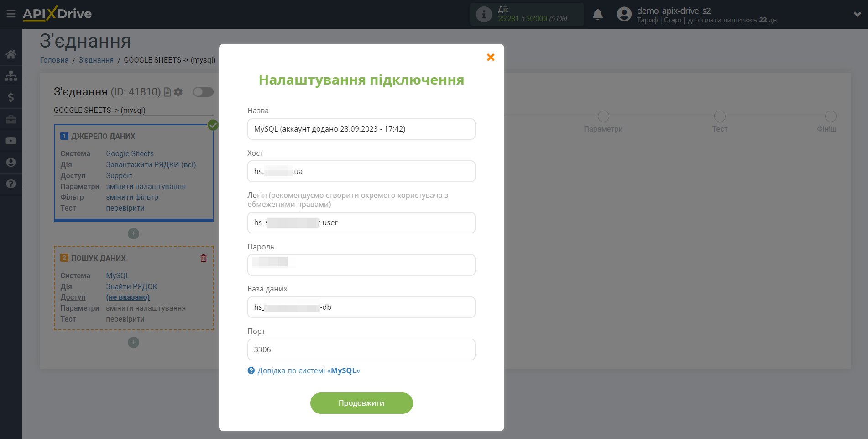Click the Хост input field
The height and width of the screenshot is (439, 868).
[x=361, y=171]
